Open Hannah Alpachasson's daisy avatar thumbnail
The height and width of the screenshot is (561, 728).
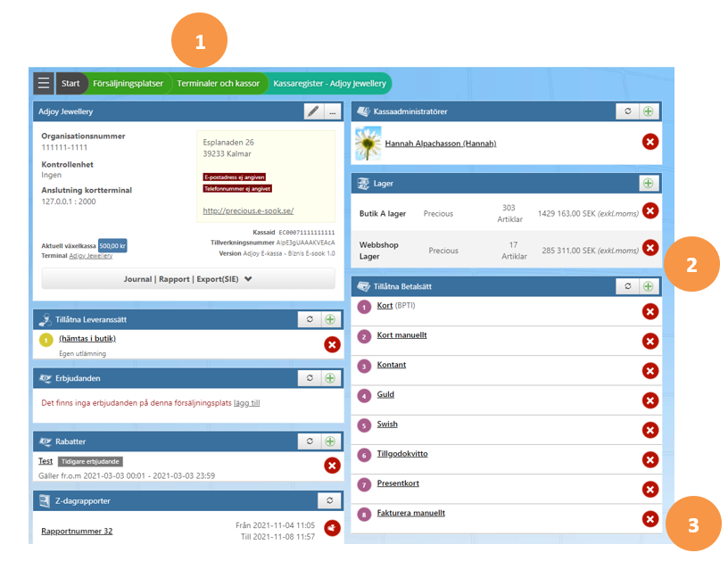click(368, 144)
